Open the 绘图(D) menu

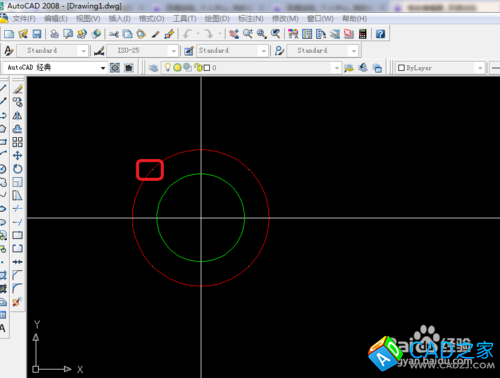click(217, 19)
